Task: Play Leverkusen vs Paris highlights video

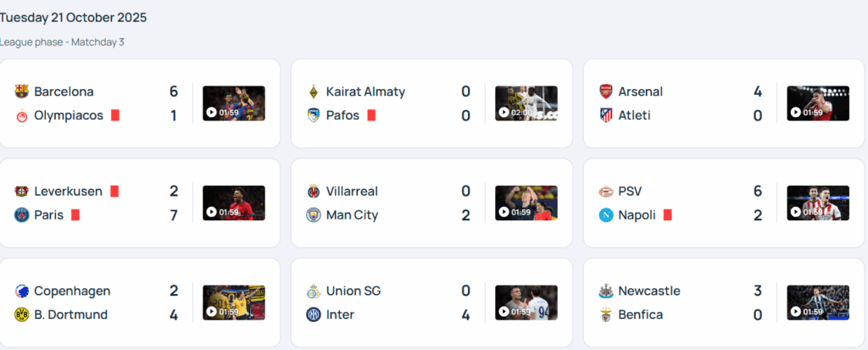Action: pos(234,203)
